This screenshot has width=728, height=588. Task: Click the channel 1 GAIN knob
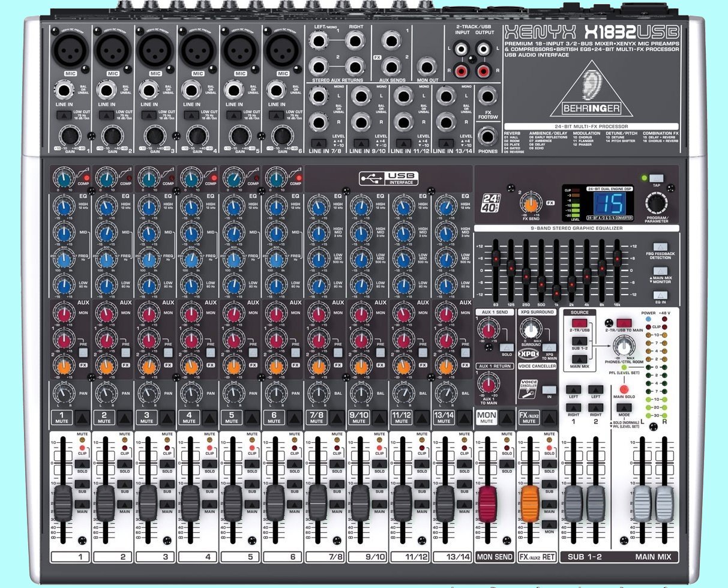70,135
